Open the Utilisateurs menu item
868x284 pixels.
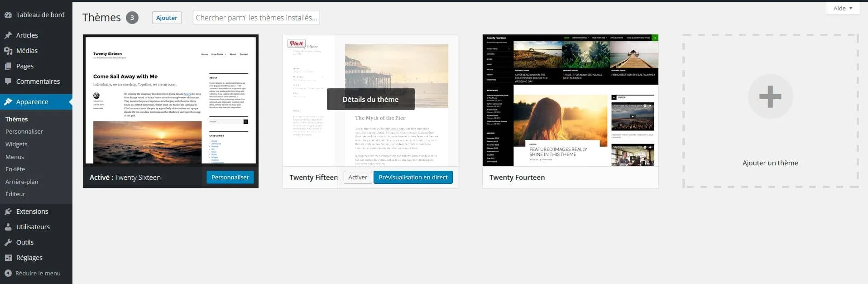[x=36, y=227]
